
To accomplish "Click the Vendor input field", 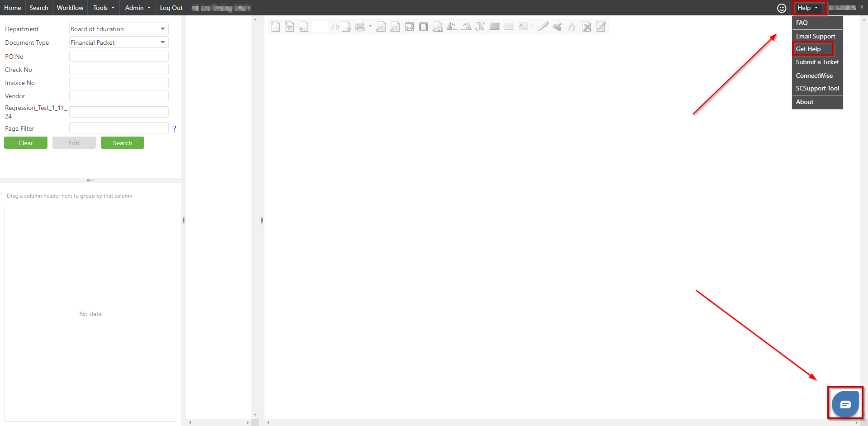I will [x=118, y=96].
